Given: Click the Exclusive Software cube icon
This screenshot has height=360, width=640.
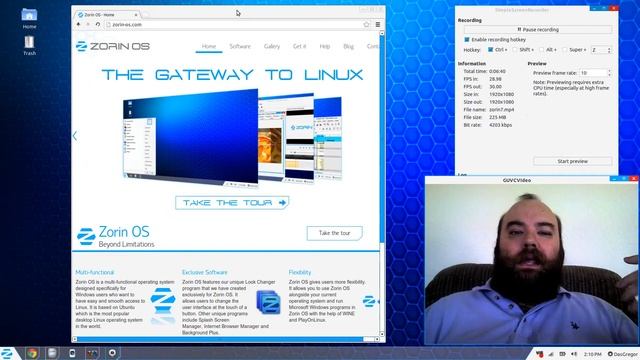Looking at the screenshot, I should click(268, 302).
